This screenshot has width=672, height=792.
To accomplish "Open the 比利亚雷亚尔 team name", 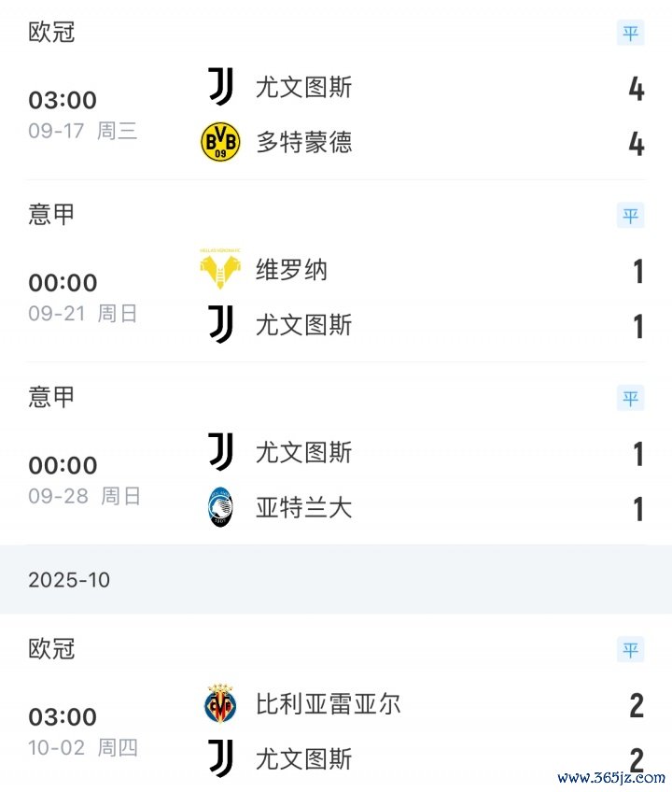I will coord(329,703).
